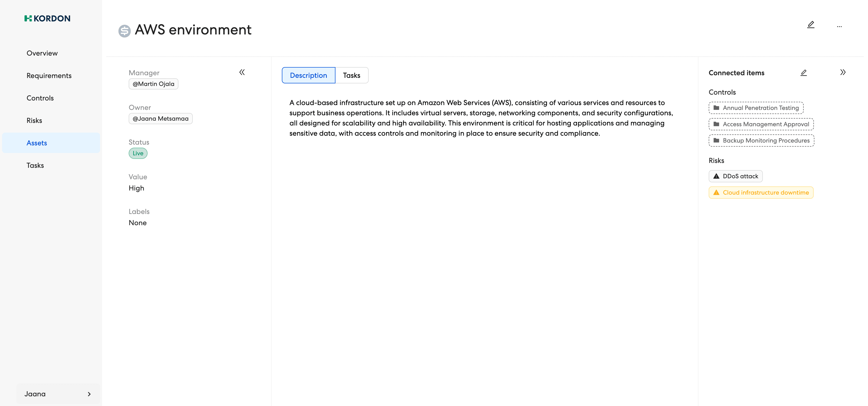This screenshot has width=868, height=406.
Task: Open the Backup Monitoring Procedures control
Action: (x=766, y=141)
